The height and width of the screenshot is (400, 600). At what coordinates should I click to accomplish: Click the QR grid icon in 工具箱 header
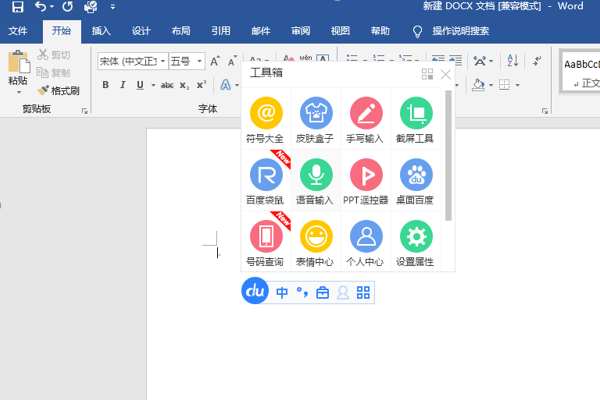[x=427, y=74]
